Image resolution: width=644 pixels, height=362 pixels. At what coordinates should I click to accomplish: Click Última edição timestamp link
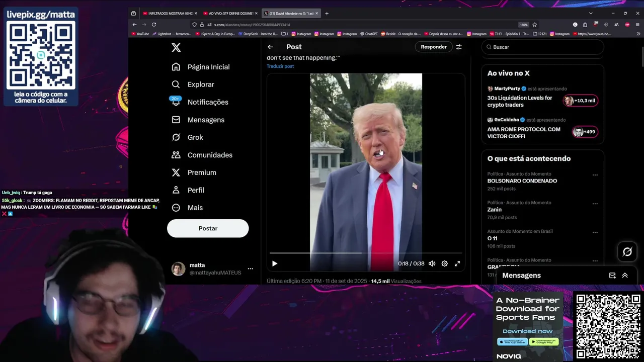(317, 281)
